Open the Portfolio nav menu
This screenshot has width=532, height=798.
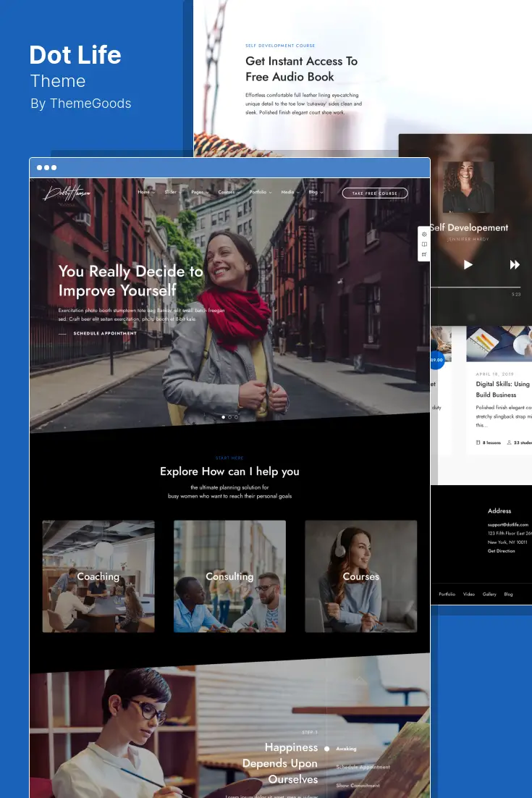click(261, 193)
